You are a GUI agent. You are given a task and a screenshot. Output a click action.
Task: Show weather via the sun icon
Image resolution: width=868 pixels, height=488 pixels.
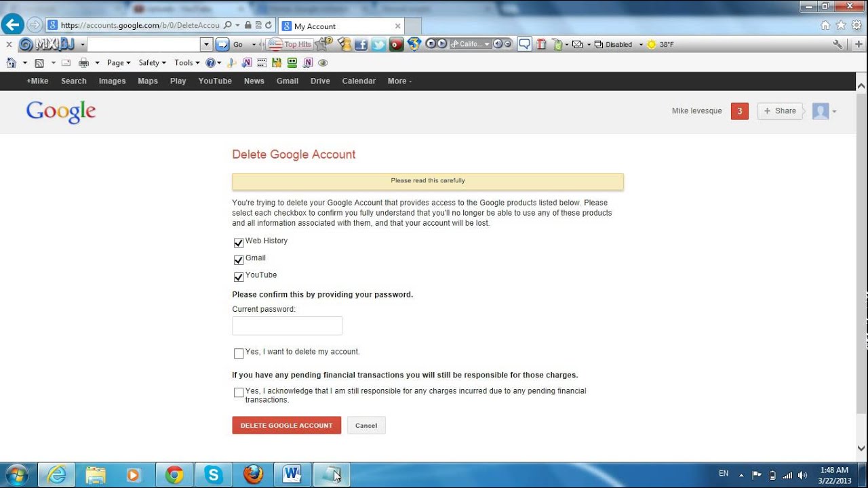tap(652, 45)
